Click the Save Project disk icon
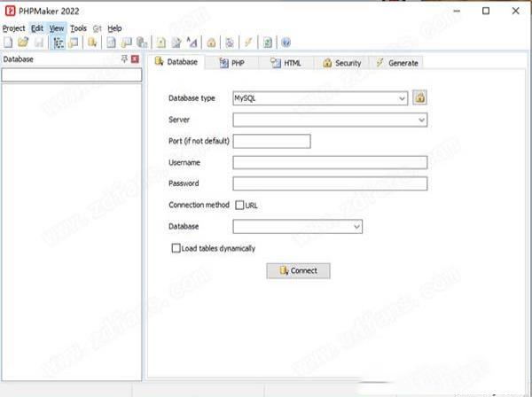Viewport: 532px width, 397px height. [38, 42]
